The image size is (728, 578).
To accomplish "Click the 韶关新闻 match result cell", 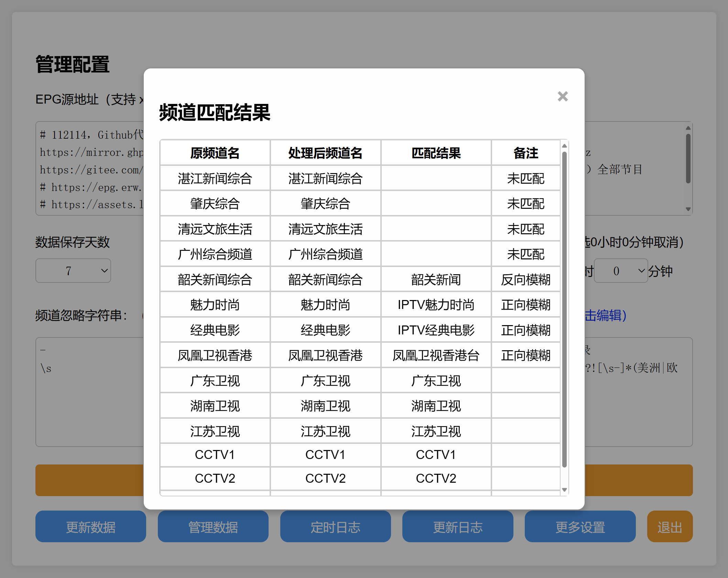I will click(x=436, y=279).
